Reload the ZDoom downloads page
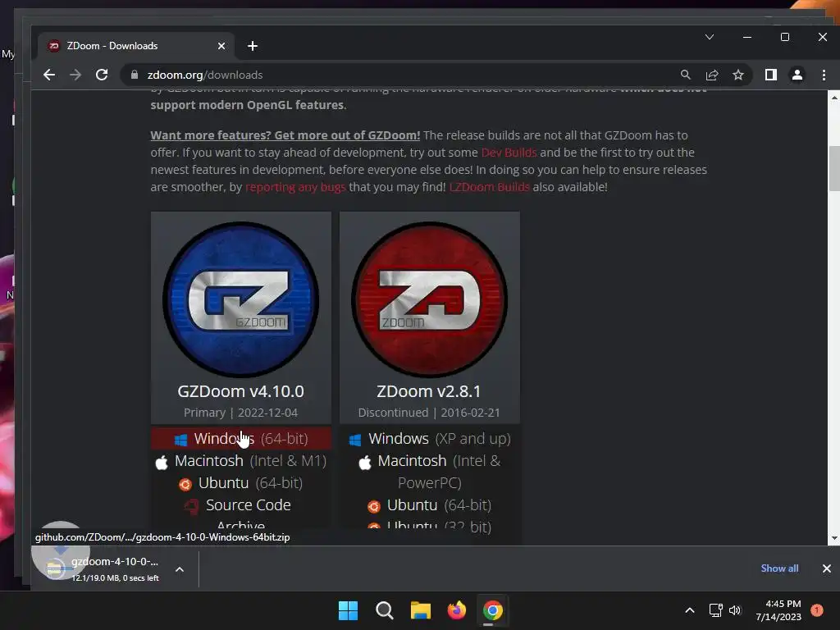 [x=102, y=75]
